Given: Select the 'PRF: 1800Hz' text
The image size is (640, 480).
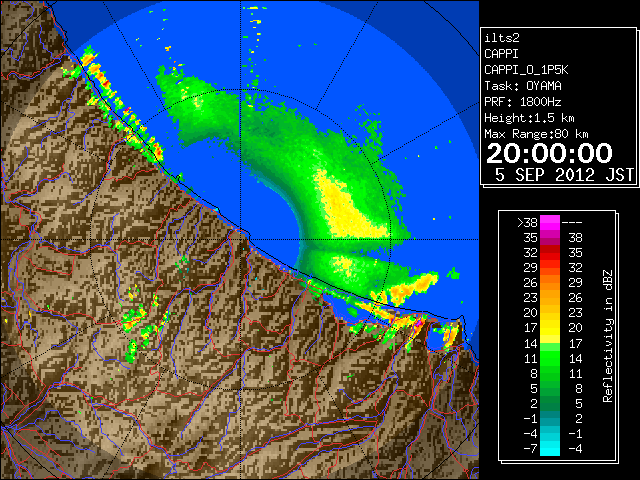Looking at the screenshot, I should click(523, 102).
